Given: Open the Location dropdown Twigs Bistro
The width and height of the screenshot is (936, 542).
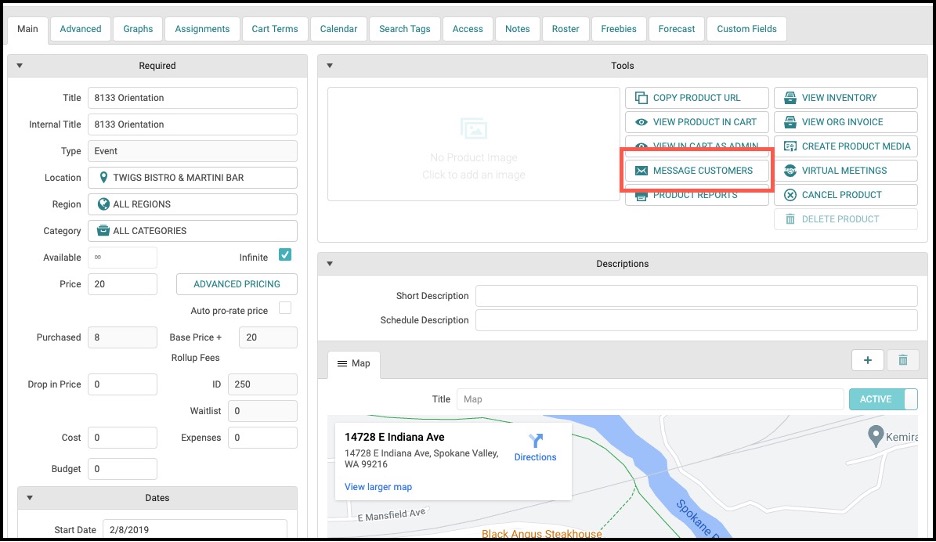Looking at the screenshot, I should (x=193, y=178).
